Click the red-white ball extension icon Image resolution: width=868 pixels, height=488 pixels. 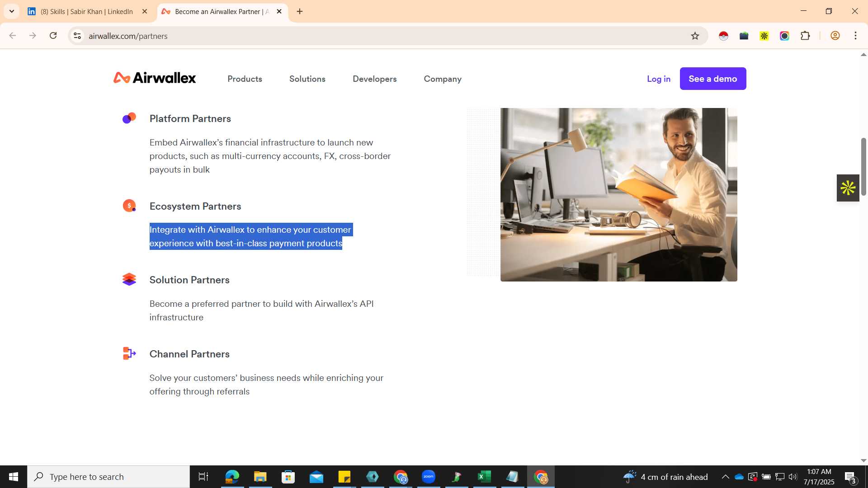click(723, 36)
